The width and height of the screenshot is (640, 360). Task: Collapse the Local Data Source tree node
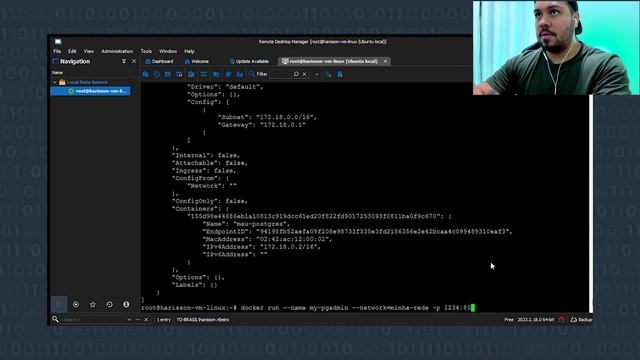click(x=55, y=82)
